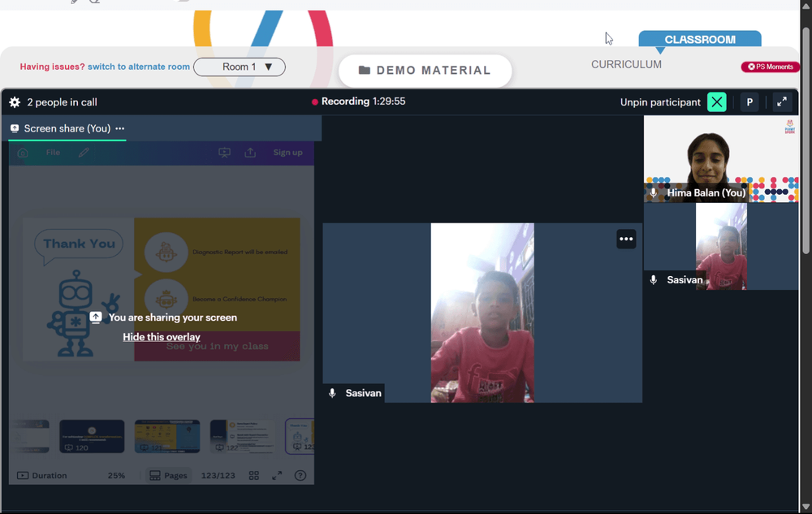
Task: Click the green X unpin participant button
Action: (x=717, y=102)
